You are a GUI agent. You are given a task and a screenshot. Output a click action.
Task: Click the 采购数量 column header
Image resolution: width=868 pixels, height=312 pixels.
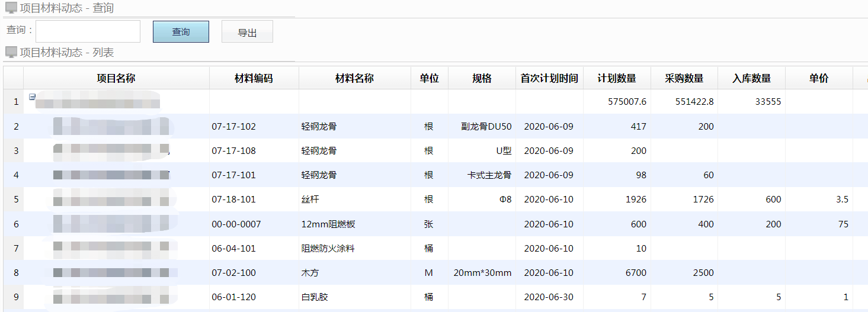coord(684,78)
